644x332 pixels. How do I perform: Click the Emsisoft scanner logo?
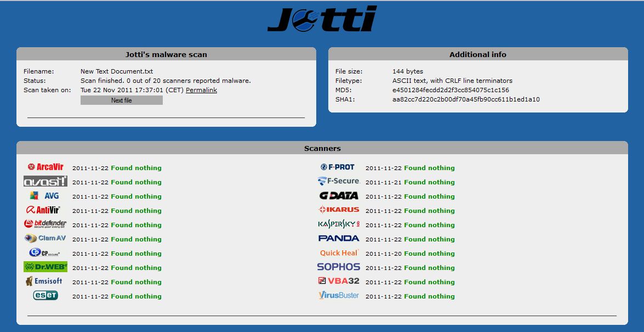tap(44, 281)
